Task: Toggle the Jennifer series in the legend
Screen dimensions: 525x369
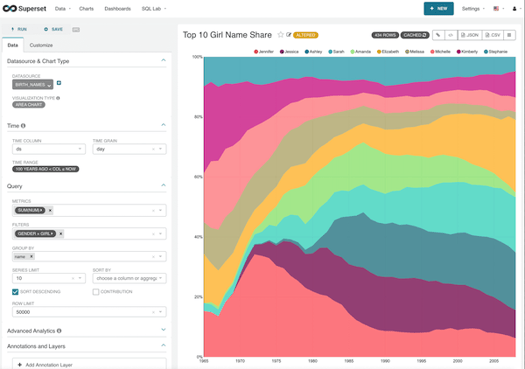Action: [x=264, y=52]
